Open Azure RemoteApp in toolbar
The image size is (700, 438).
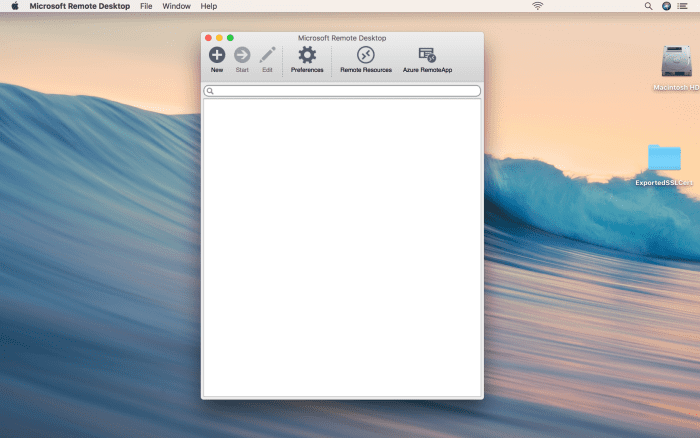(x=427, y=55)
